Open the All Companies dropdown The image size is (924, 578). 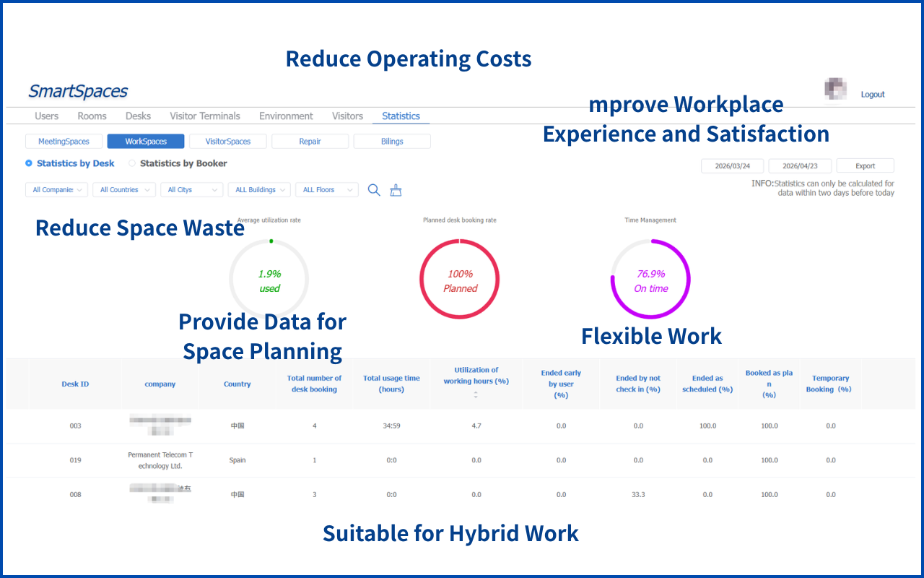[56, 190]
